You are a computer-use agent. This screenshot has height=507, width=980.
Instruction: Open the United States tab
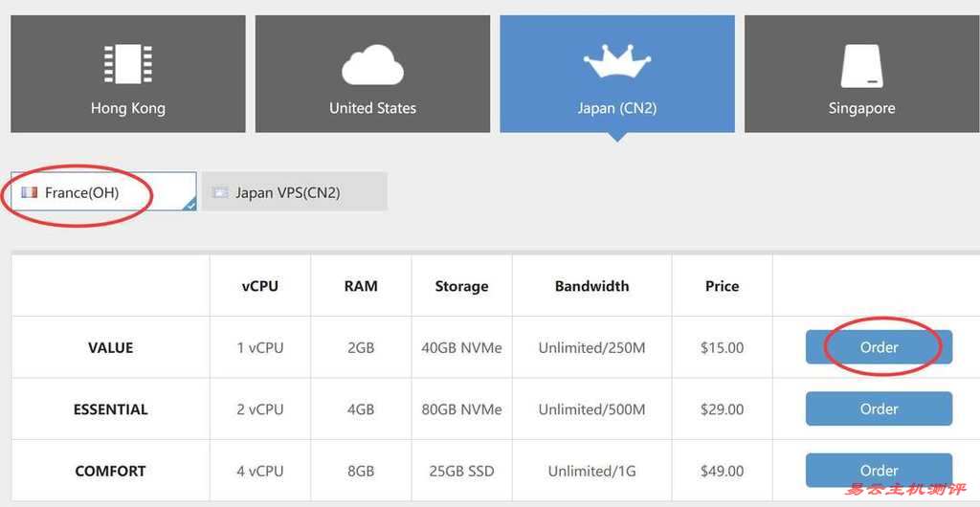pyautogui.click(x=372, y=74)
